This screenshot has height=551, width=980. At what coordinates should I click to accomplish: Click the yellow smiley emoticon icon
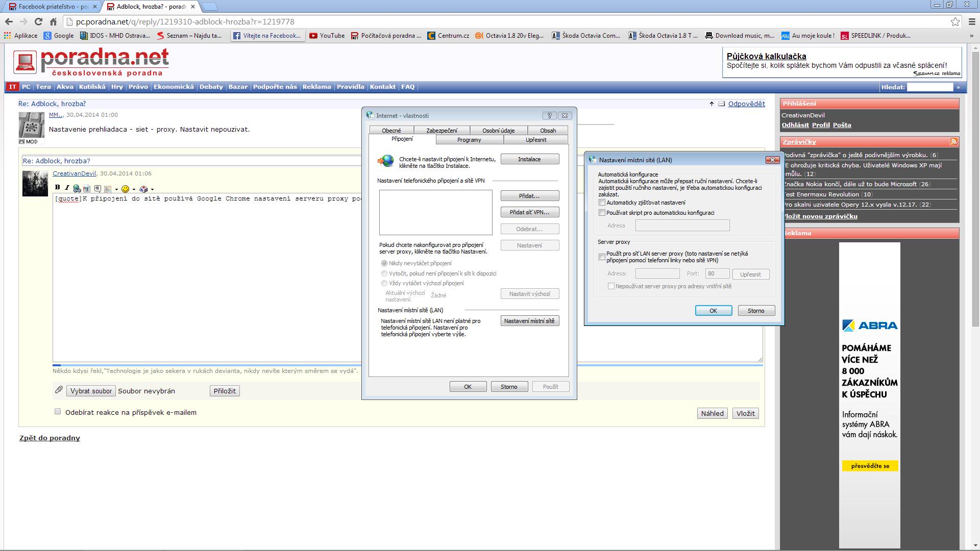[x=125, y=189]
